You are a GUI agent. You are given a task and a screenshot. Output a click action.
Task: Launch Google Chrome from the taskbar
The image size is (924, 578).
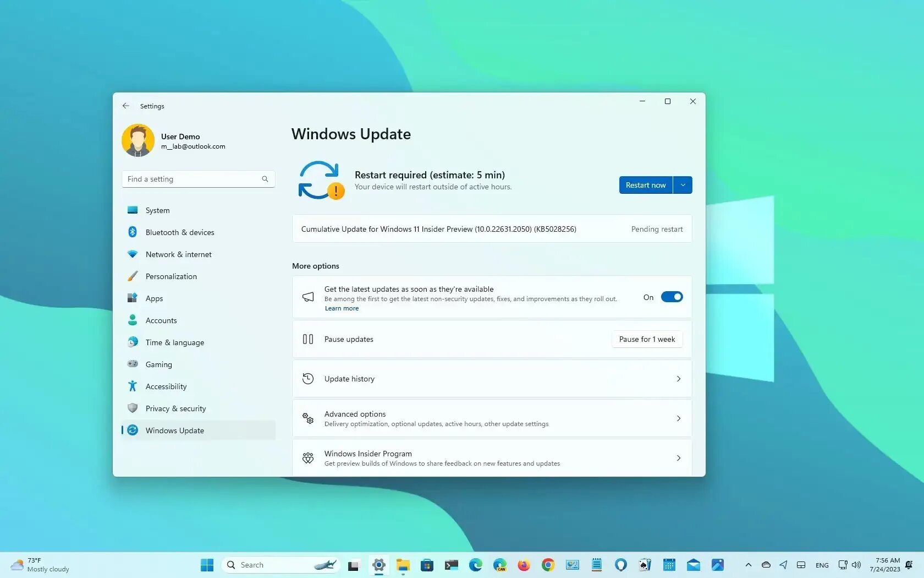pyautogui.click(x=548, y=565)
